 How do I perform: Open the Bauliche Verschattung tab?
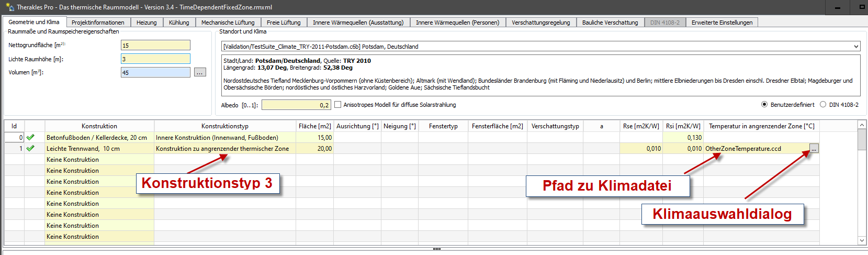pos(610,23)
